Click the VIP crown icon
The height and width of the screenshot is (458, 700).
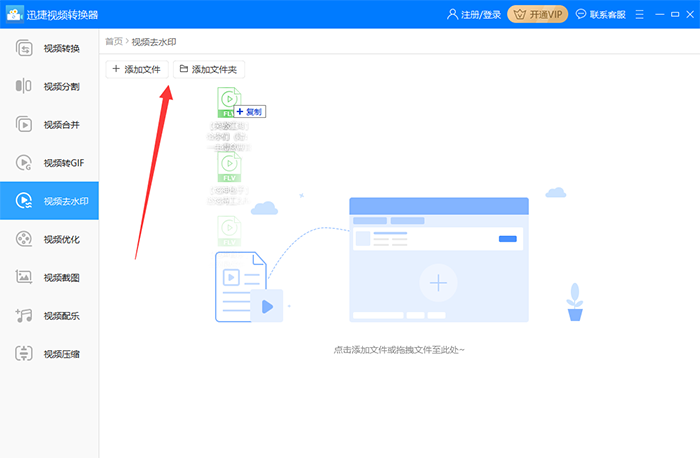click(x=520, y=15)
